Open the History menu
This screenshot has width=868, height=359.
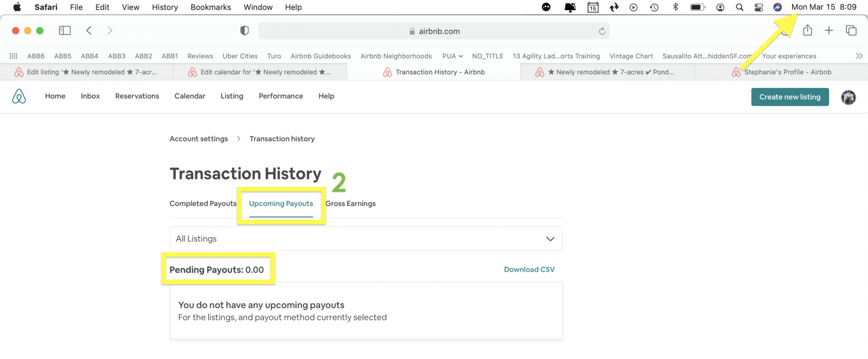(165, 7)
